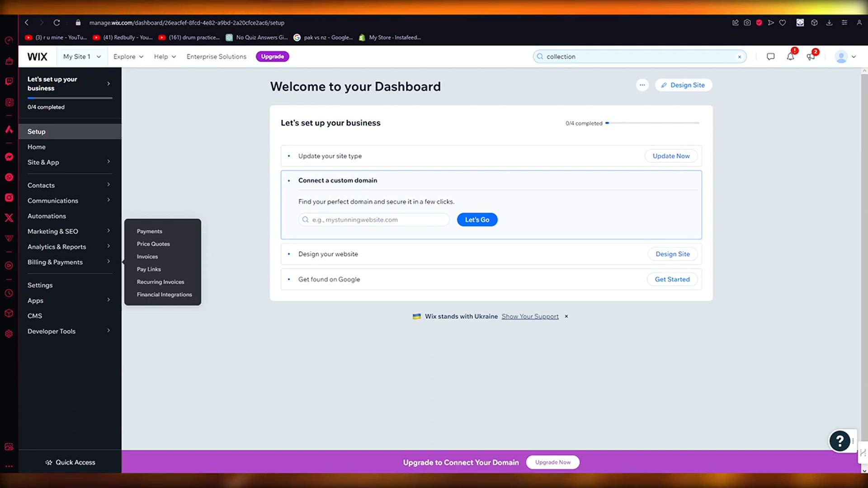This screenshot has width=868, height=488.
Task: Click Design Site in the setup list
Action: 672,254
